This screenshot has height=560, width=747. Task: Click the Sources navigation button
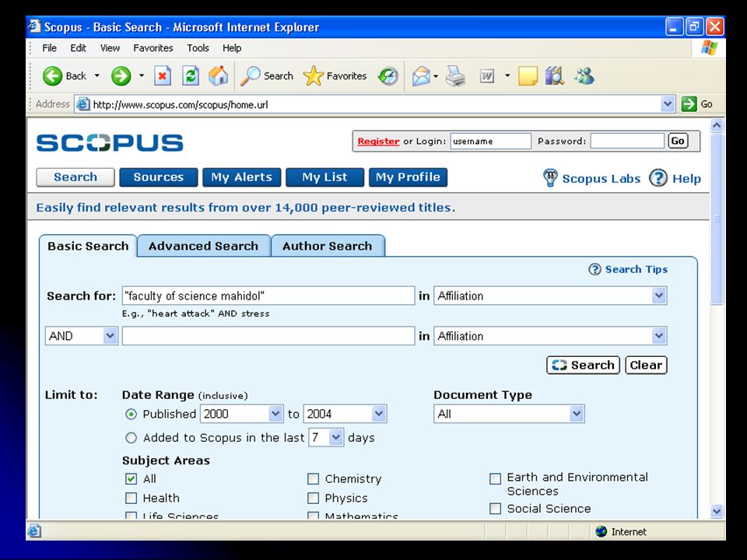(158, 177)
